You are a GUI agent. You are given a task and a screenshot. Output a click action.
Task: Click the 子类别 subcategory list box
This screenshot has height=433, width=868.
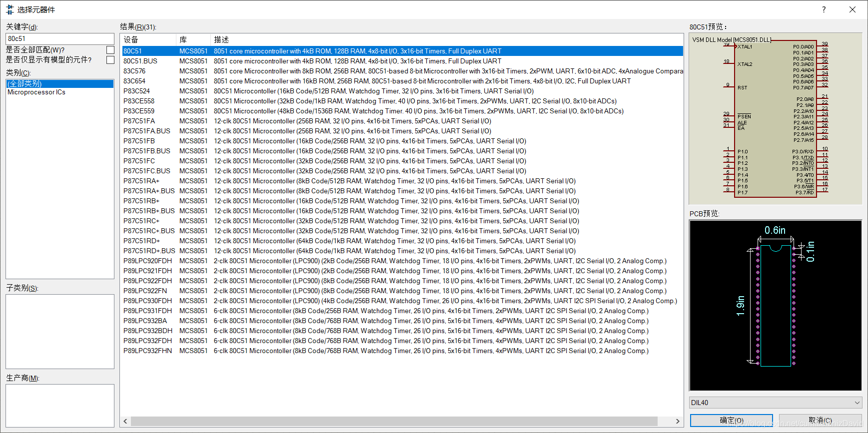(60, 332)
